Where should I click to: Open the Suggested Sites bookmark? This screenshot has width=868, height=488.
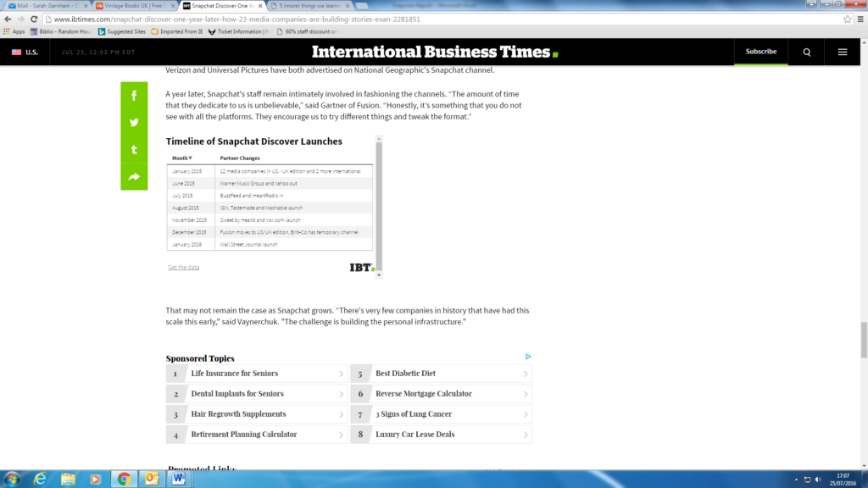click(x=122, y=31)
